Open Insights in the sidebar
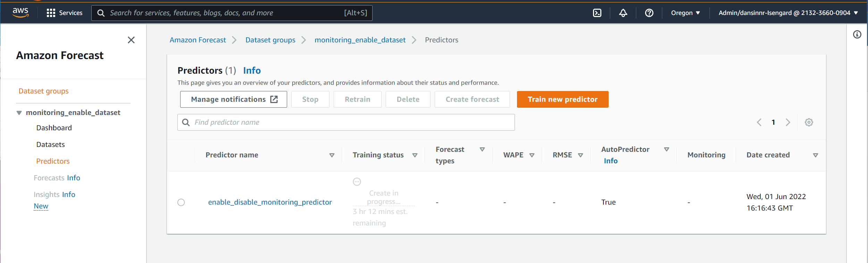 point(47,195)
